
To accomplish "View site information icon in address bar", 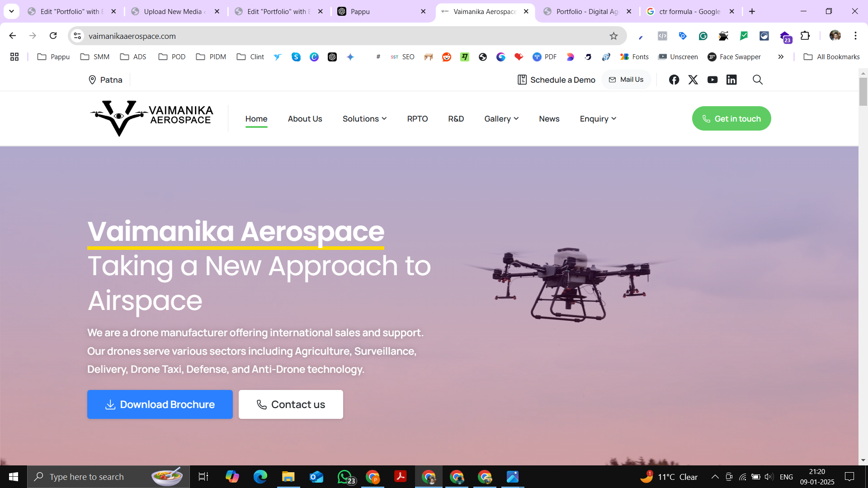I will click(78, 36).
